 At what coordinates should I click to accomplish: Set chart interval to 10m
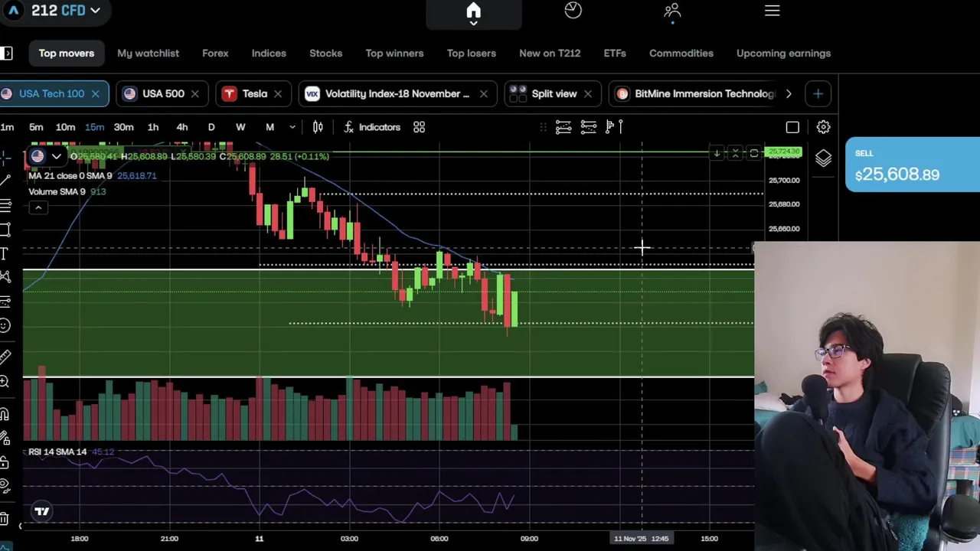[65, 127]
